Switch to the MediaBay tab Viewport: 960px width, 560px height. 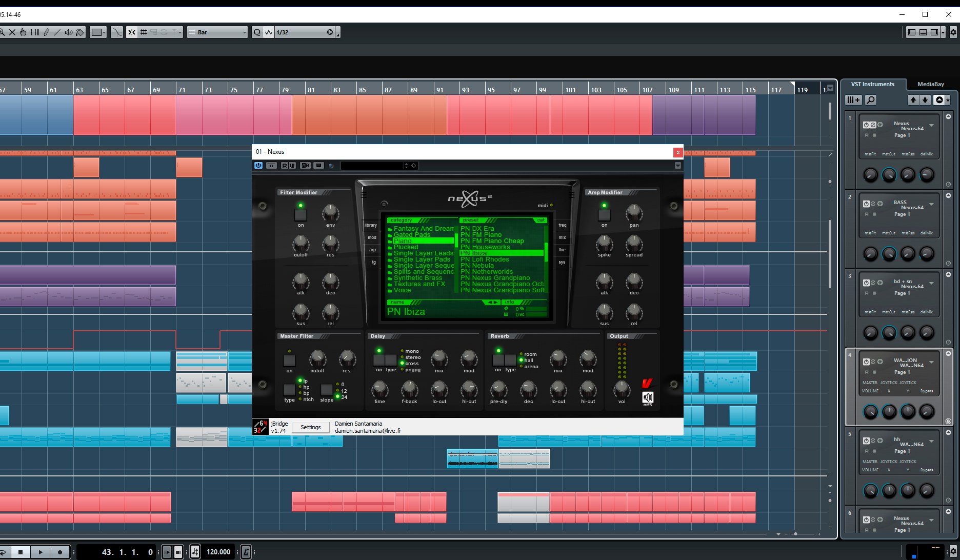(x=930, y=84)
